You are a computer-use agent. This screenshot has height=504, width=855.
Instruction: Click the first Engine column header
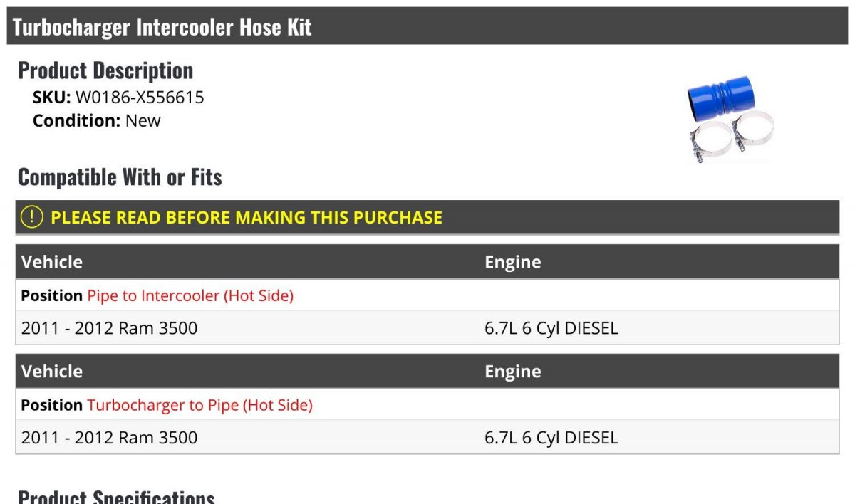[513, 262]
